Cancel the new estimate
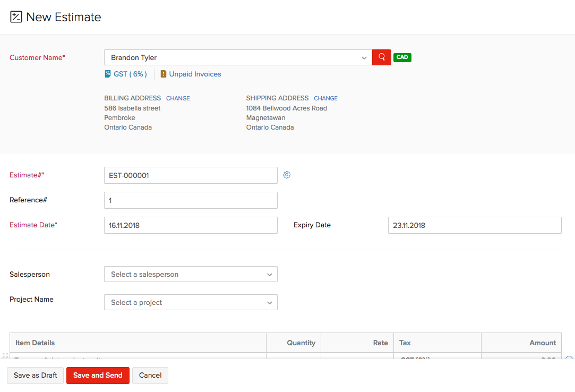 [150, 376]
